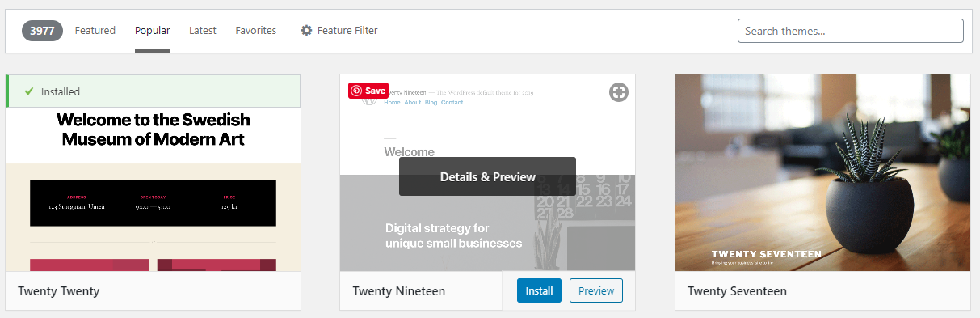Click the Pinterest Save button

coord(368,91)
